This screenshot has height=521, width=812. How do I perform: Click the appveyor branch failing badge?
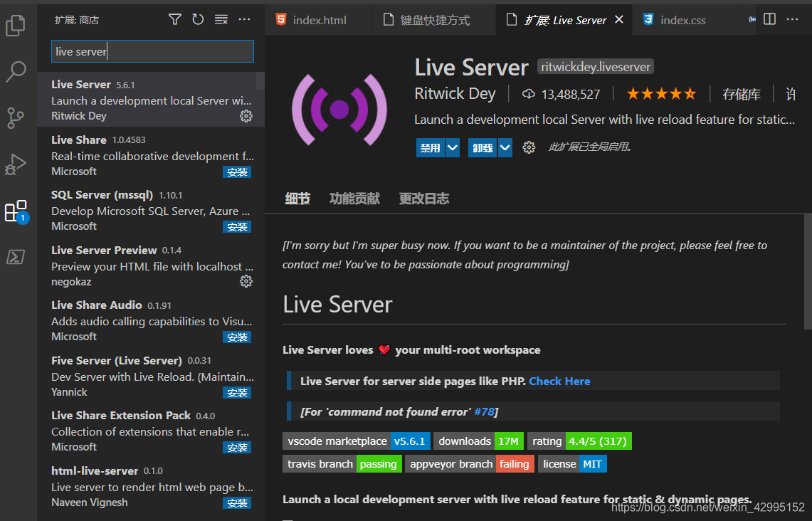[469, 464]
